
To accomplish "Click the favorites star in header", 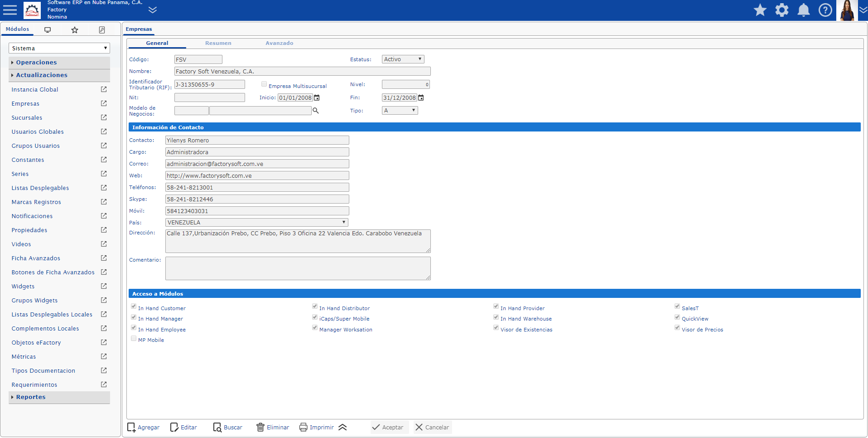I will point(760,10).
